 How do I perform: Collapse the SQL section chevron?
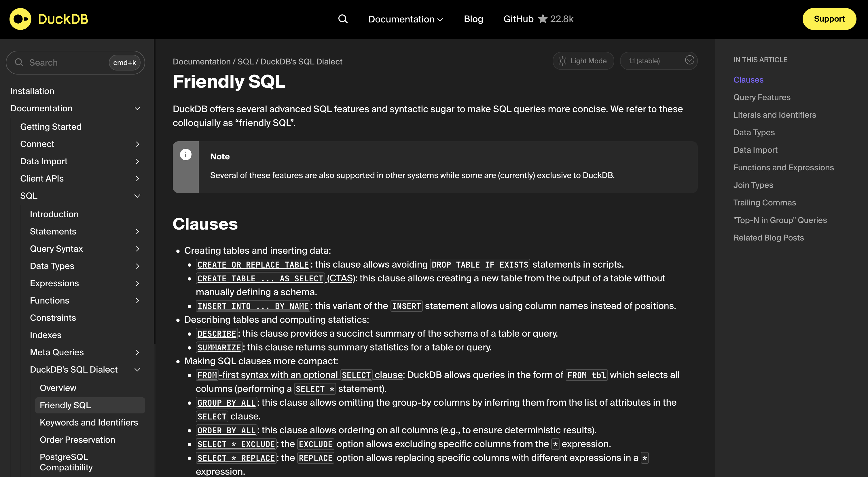tap(137, 196)
